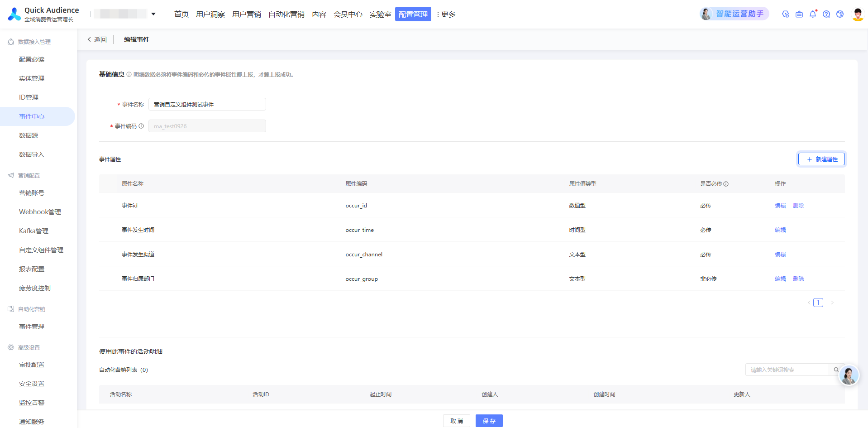Open the notification bell
868x428 pixels.
(813, 14)
